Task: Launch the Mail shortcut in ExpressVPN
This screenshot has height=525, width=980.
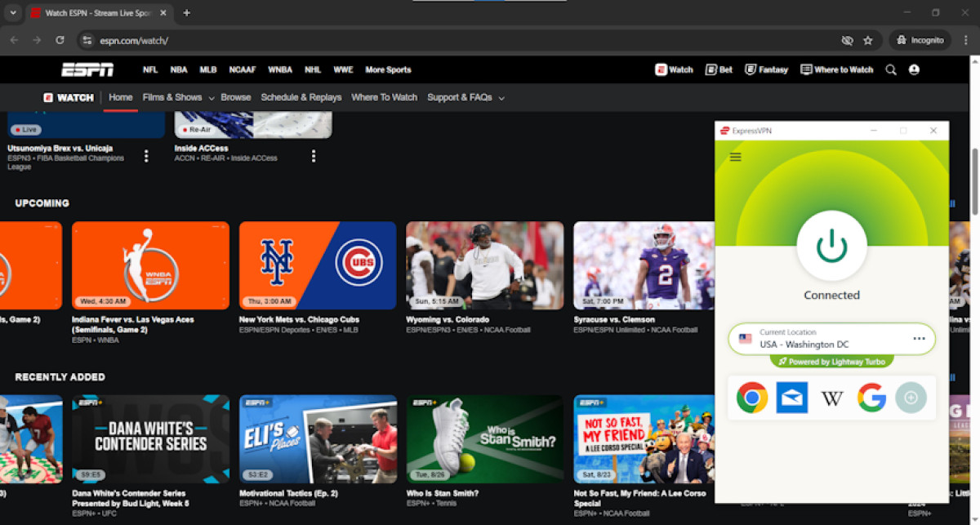Action: coord(791,398)
